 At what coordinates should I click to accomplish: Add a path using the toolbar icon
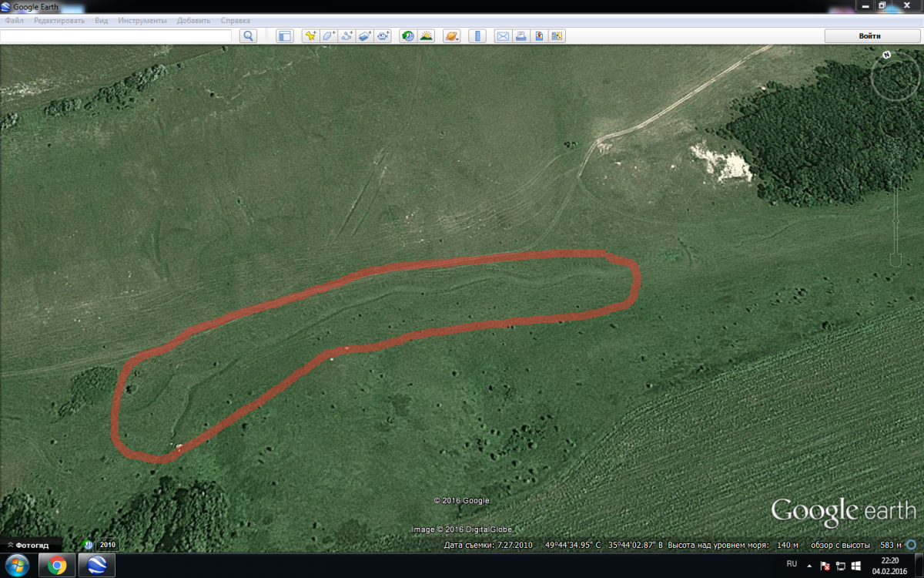tap(347, 35)
